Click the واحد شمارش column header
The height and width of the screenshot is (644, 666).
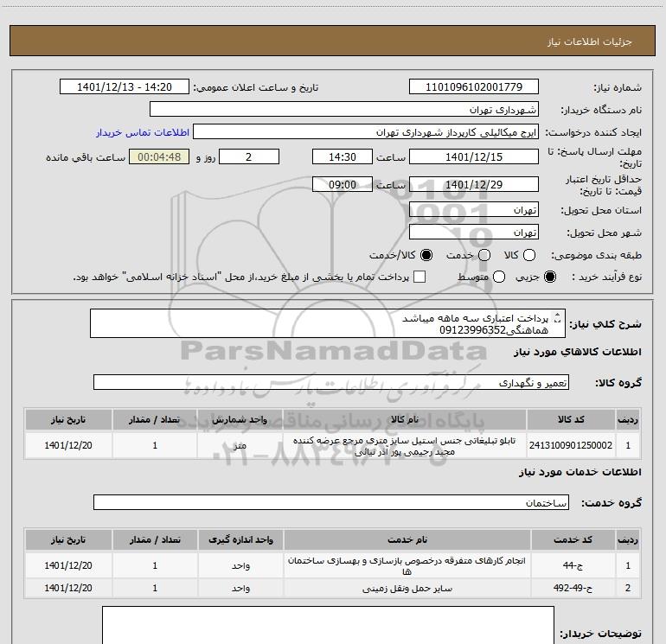click(240, 419)
